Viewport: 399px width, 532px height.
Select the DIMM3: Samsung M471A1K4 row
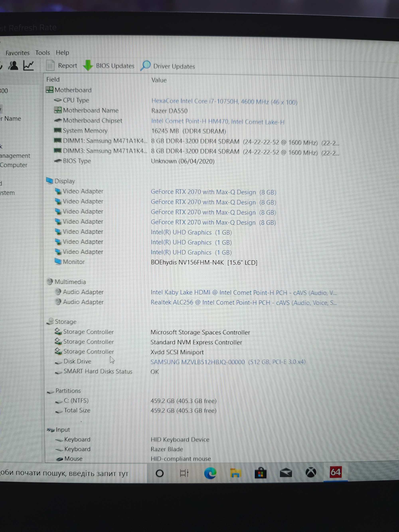click(x=197, y=152)
